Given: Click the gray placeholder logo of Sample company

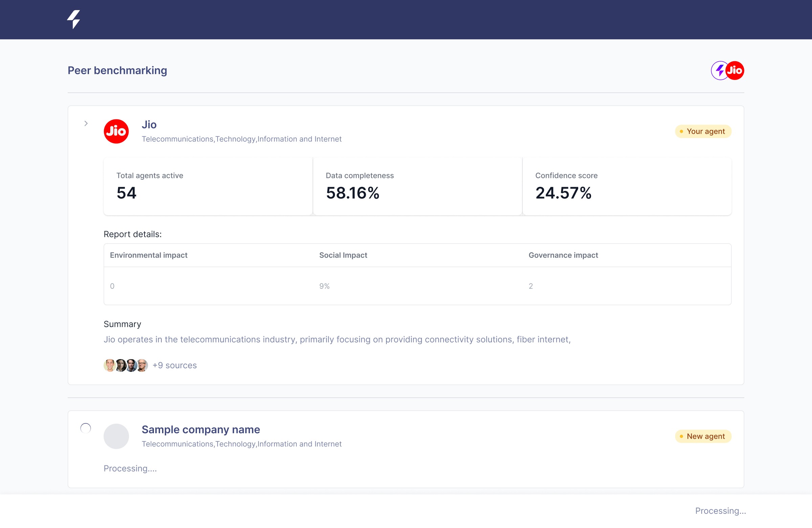Looking at the screenshot, I should pyautogui.click(x=116, y=436).
